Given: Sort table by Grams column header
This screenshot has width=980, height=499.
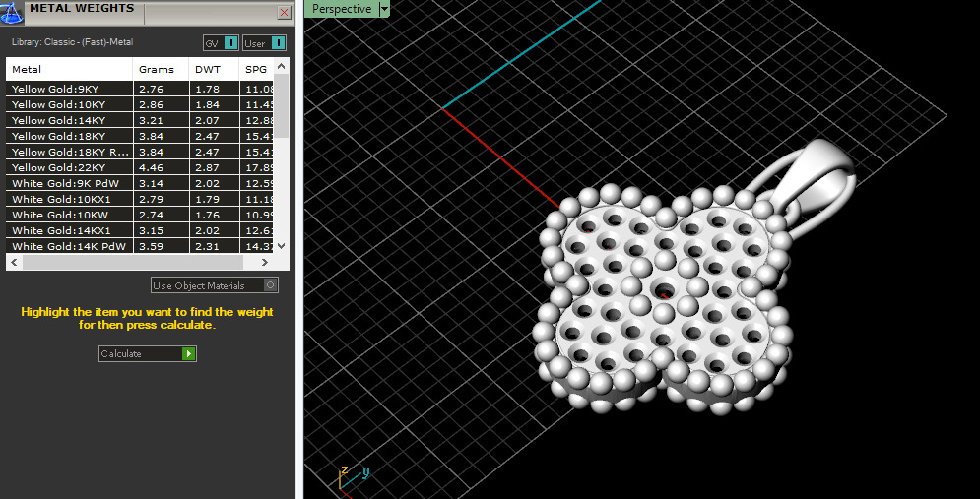Looking at the screenshot, I should [161, 69].
